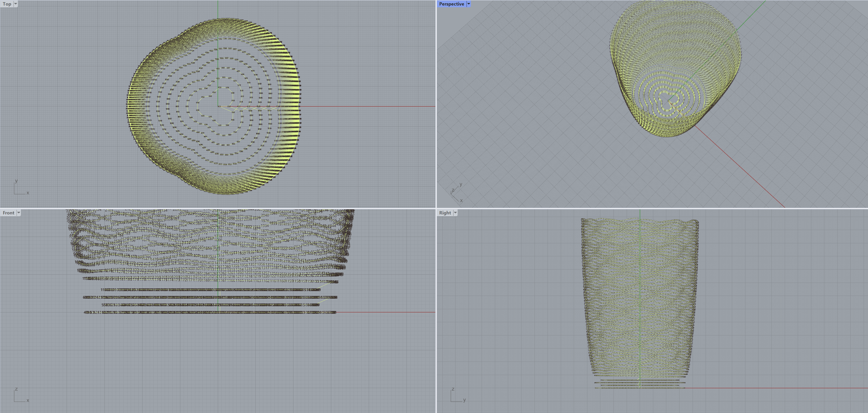Click the z axis label in Right viewport gizmo
The width and height of the screenshot is (868, 413).
452,389
